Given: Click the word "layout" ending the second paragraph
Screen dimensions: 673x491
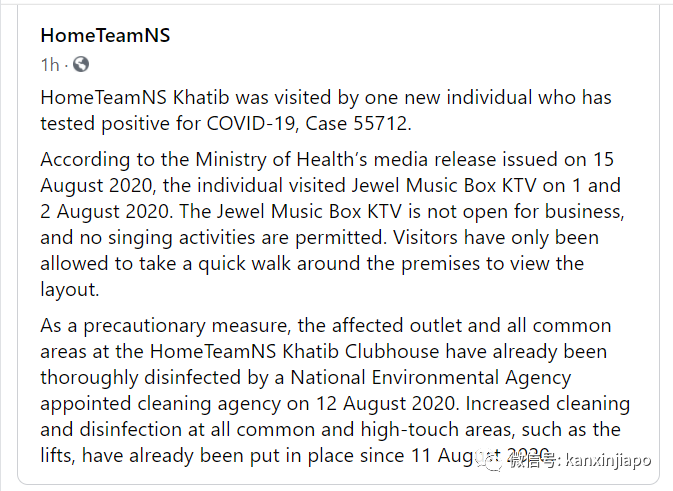Looking at the screenshot, I should (x=70, y=290).
